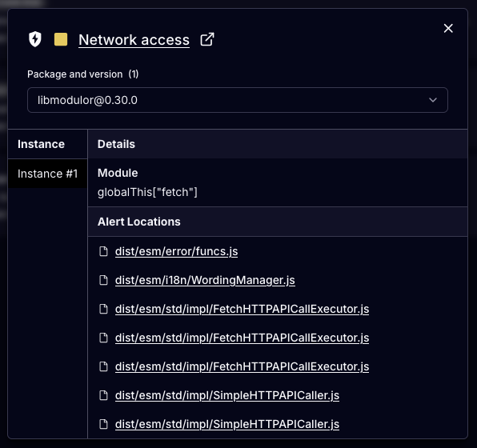Open dist/esm/error/funcs.js link
This screenshot has width=477, height=448.
coord(176,251)
